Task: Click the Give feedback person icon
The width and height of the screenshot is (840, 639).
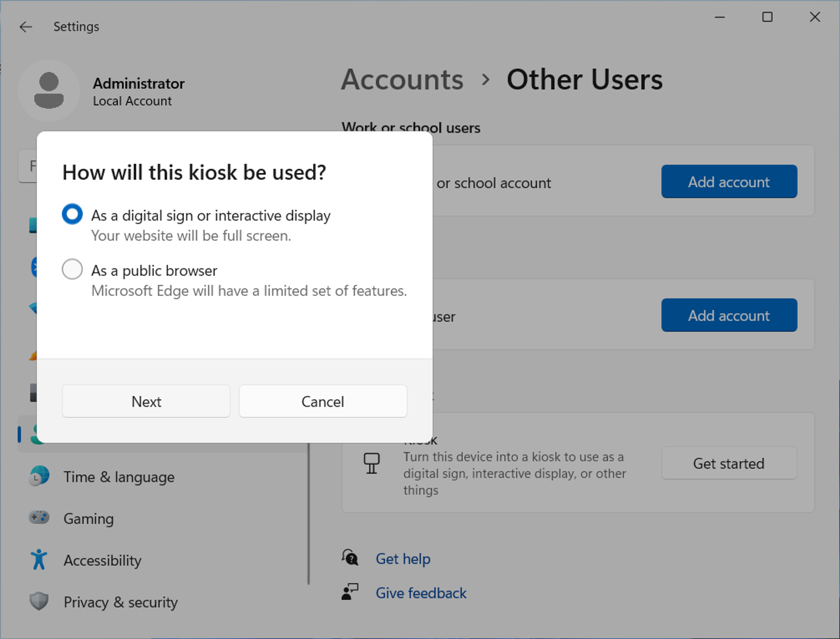Action: pyautogui.click(x=350, y=592)
